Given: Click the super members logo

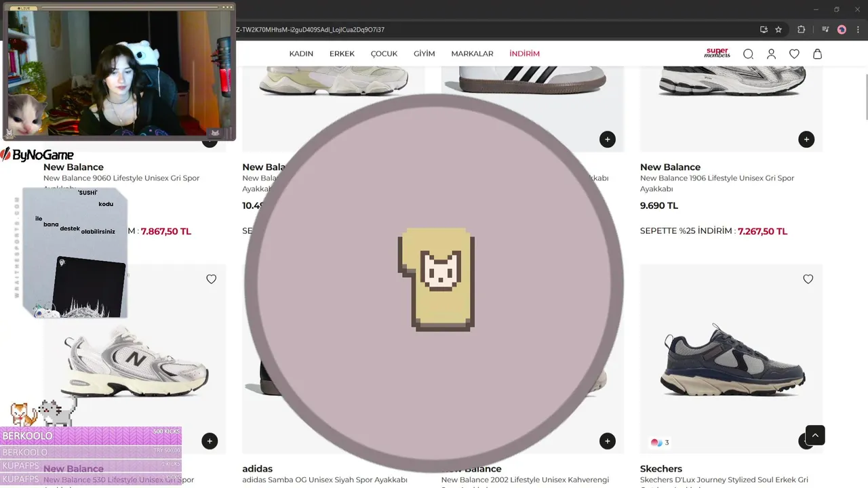Looking at the screenshot, I should [x=717, y=53].
